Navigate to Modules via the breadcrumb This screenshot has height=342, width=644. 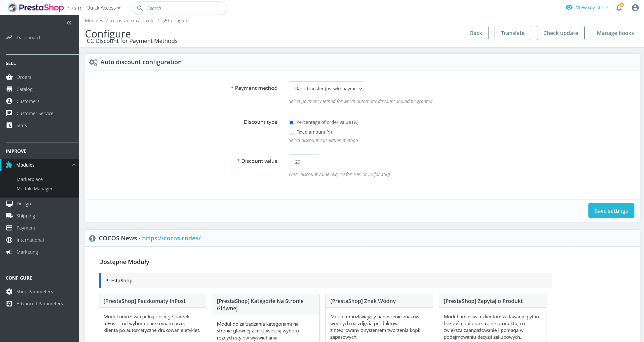point(94,20)
